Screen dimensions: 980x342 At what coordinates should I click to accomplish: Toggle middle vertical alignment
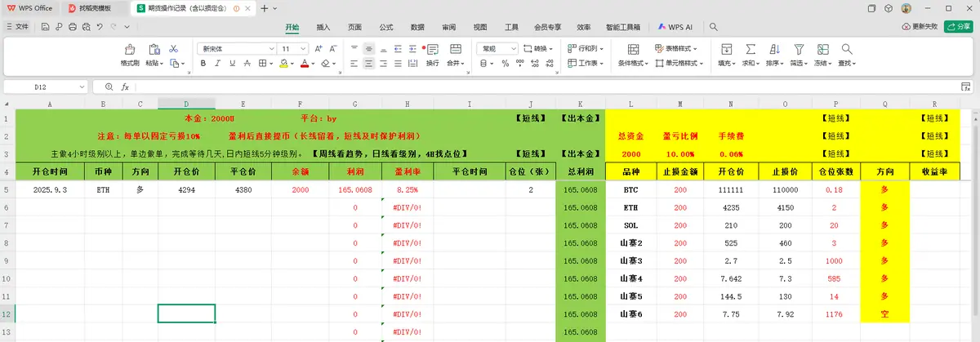click(369, 49)
